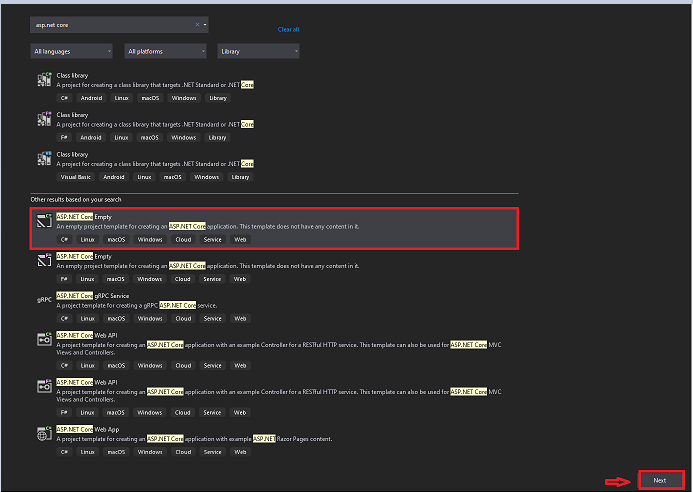Click Windows tag on F# Class library
693x492 pixels.
184,138
